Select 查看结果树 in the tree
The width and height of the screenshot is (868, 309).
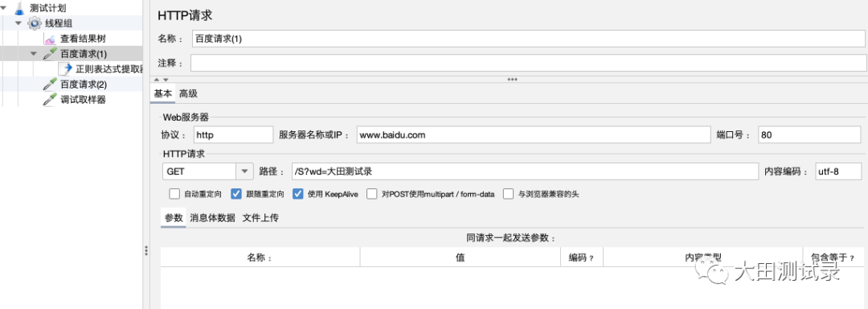[83, 39]
